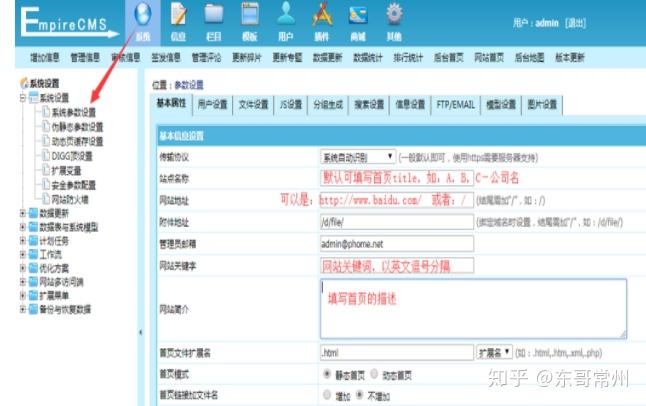646x406 pixels.
Task: Switch to the 模型设置 tab
Action: [501, 105]
